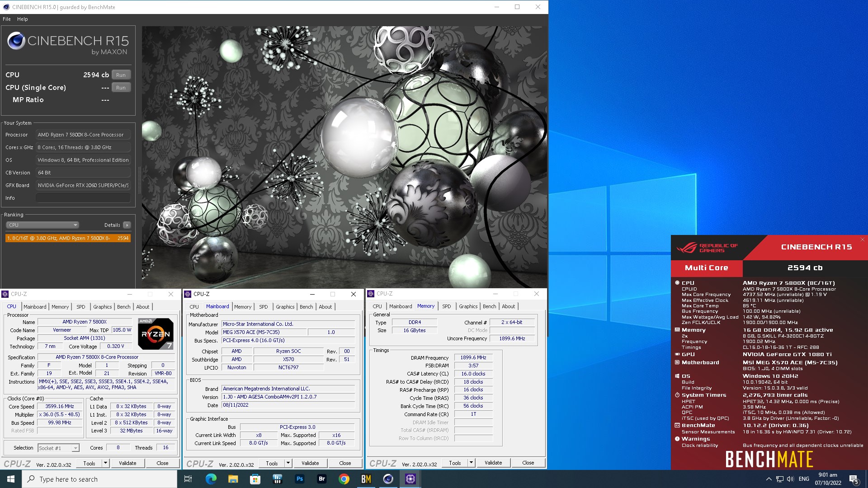Viewport: 868px width, 488px height.
Task: Click the DRAM Frequency value 1899.6 MHz
Action: pyautogui.click(x=473, y=357)
